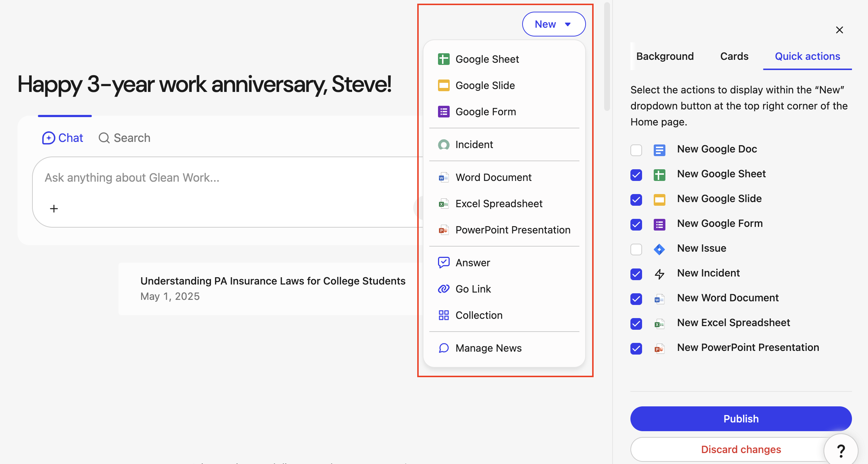This screenshot has width=868, height=464.
Task: Uncheck the New Incident checkbox
Action: click(636, 274)
